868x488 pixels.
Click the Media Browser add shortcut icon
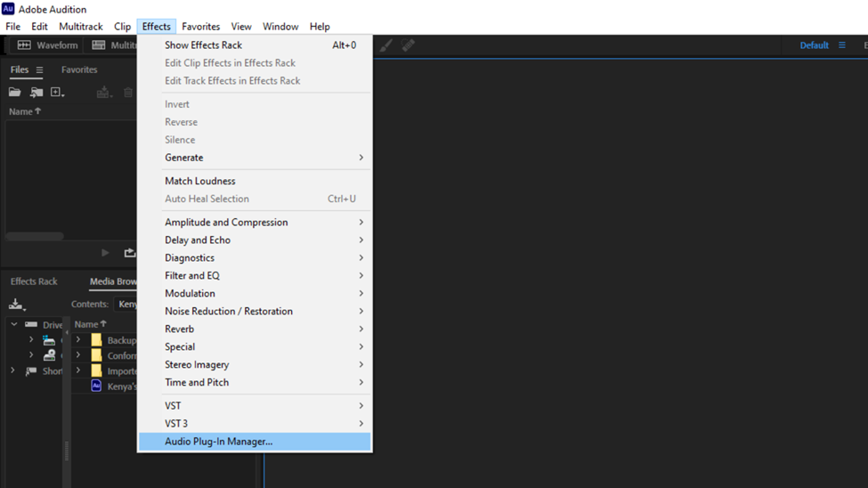tap(17, 304)
